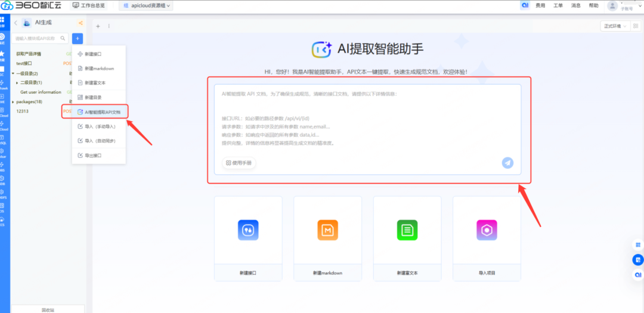Open the apicloud资源组 resource group dropdown
The width and height of the screenshot is (644, 313).
coord(146,6)
